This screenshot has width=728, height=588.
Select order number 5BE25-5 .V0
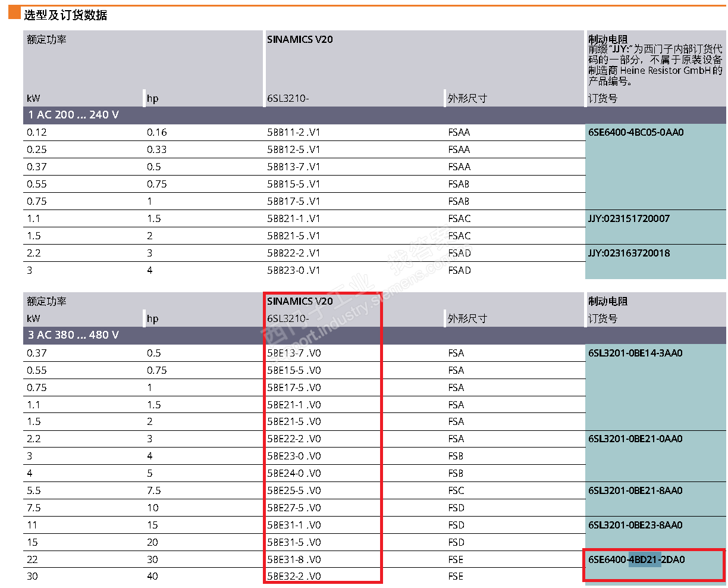coord(294,490)
